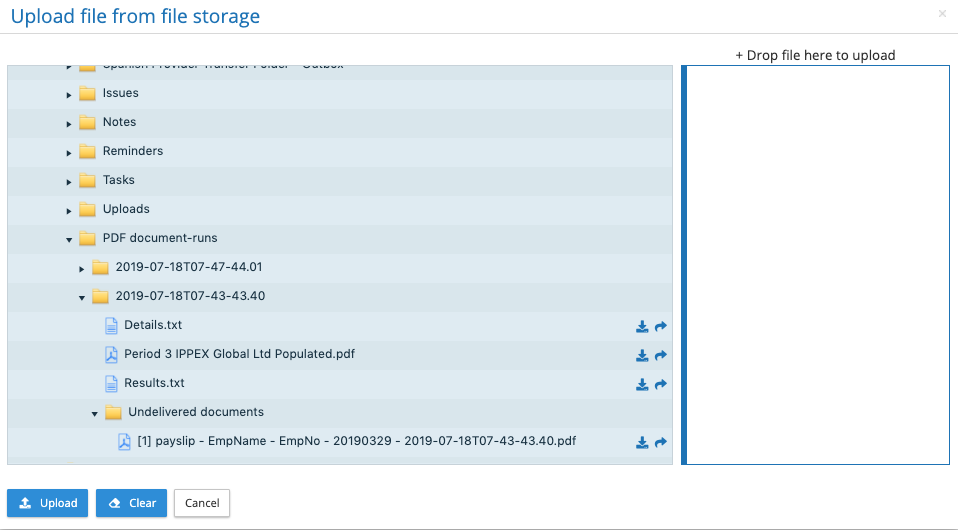958x530 pixels.
Task: Collapse the Undelivered documents folder
Action: (95, 413)
